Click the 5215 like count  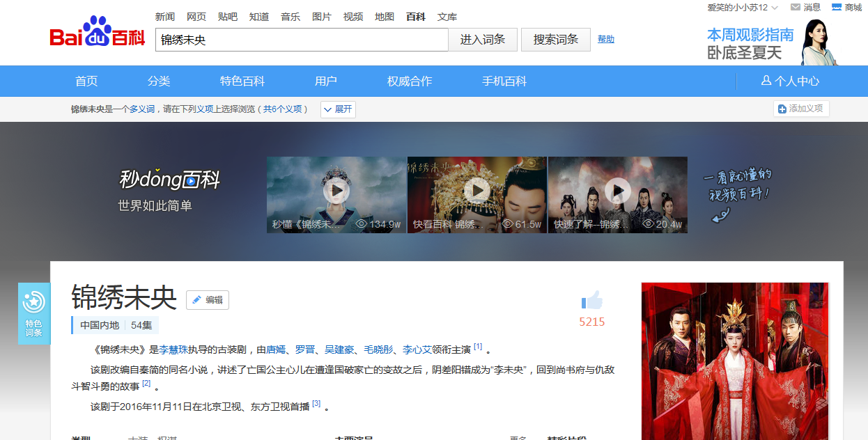coord(592,322)
